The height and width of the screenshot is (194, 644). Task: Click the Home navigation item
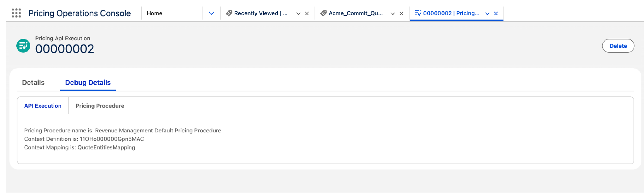[155, 13]
